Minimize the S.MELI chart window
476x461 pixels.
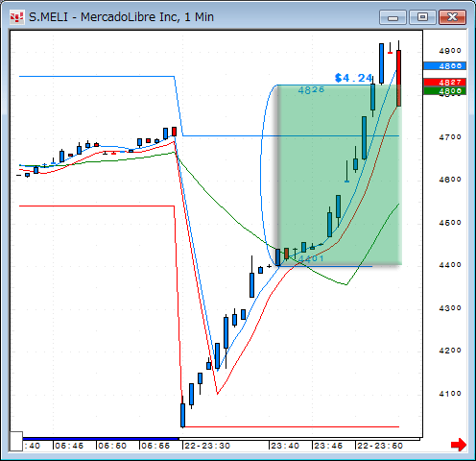(393, 17)
